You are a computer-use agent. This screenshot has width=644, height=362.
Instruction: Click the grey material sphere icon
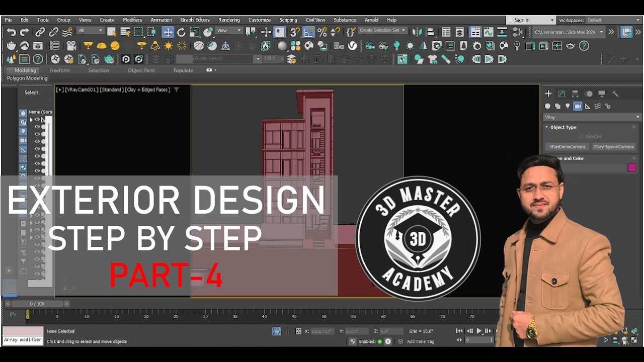coord(282,46)
